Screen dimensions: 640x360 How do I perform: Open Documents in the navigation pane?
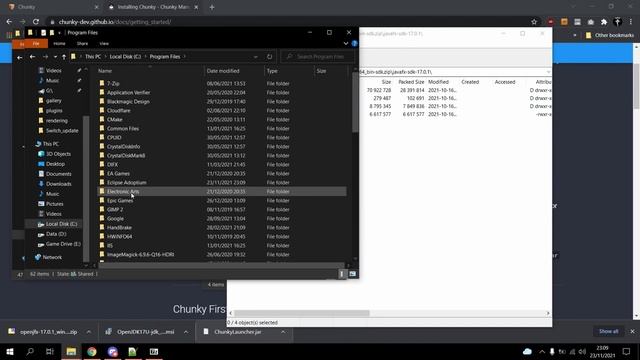pyautogui.click(x=58, y=174)
